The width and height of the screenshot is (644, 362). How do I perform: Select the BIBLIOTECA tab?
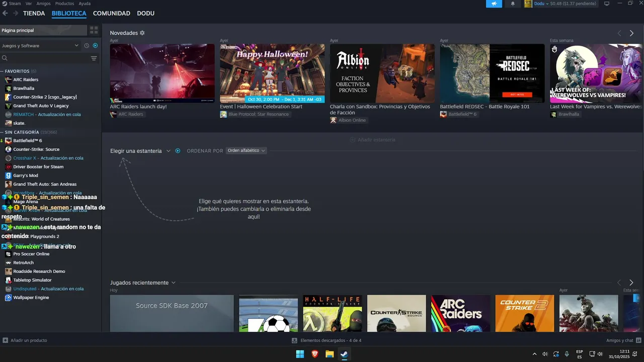click(x=69, y=13)
